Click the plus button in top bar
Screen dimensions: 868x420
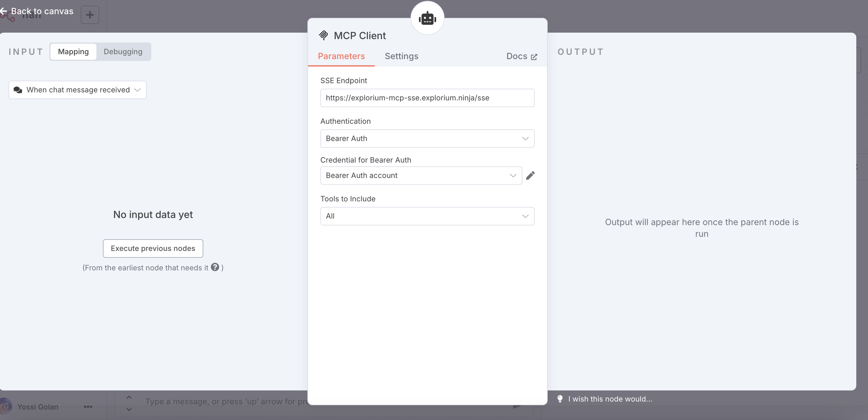pyautogui.click(x=90, y=15)
